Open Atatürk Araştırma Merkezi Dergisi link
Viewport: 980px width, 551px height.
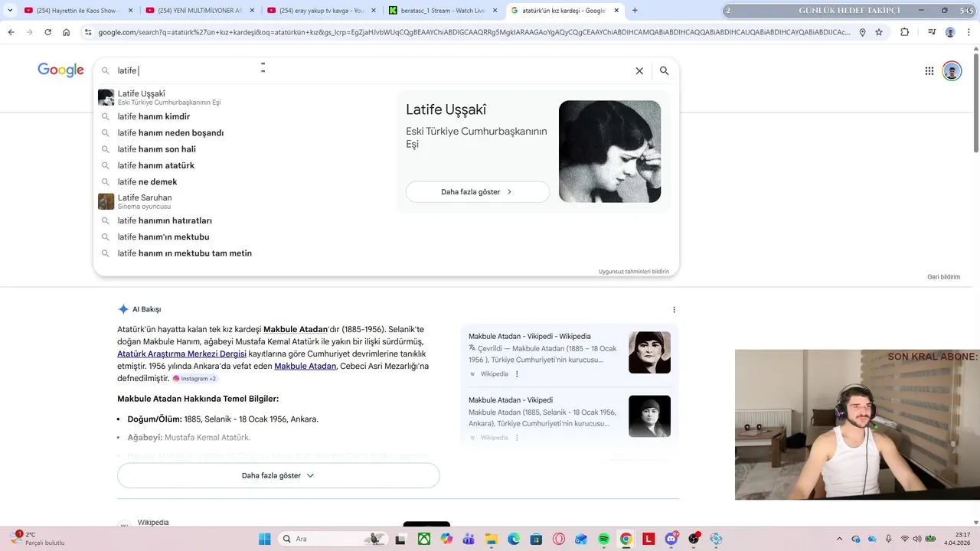coord(181,354)
